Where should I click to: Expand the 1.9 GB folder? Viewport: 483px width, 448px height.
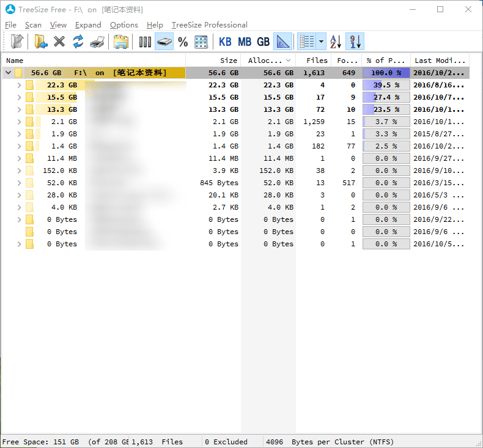[19, 134]
